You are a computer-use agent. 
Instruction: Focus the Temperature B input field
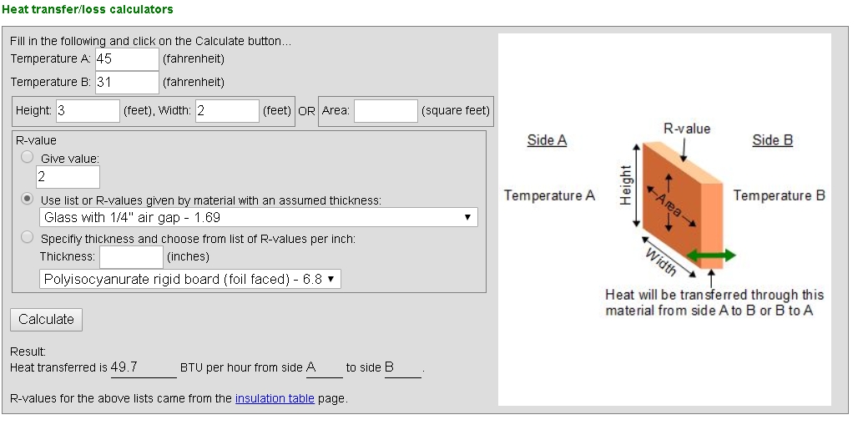(127, 83)
